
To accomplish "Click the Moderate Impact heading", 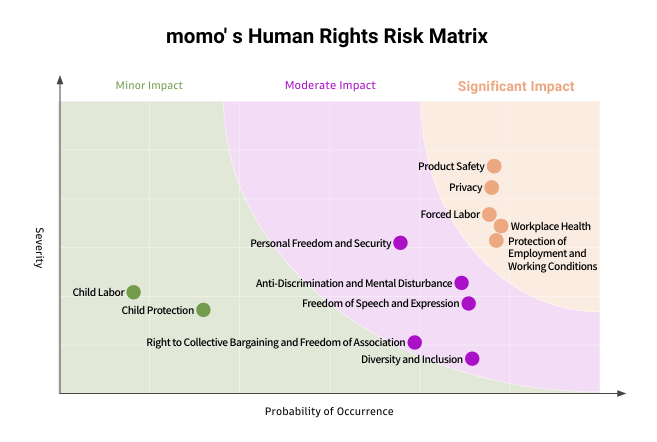I will (330, 86).
